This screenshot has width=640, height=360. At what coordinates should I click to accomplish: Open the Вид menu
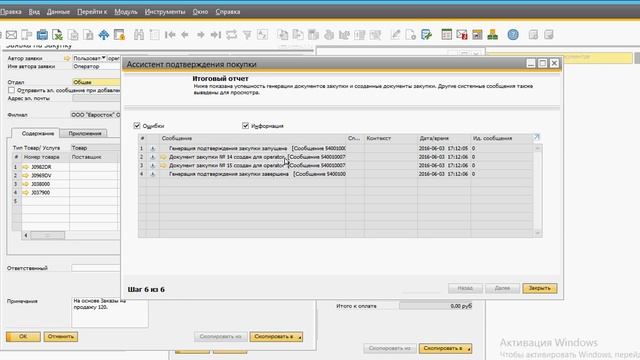coord(34,12)
